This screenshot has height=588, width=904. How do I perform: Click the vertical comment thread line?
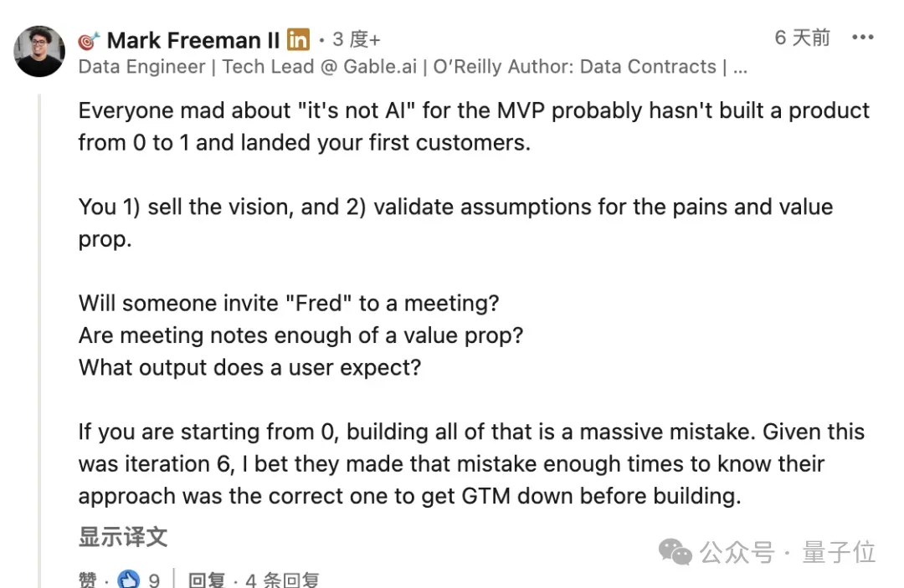coord(40,335)
